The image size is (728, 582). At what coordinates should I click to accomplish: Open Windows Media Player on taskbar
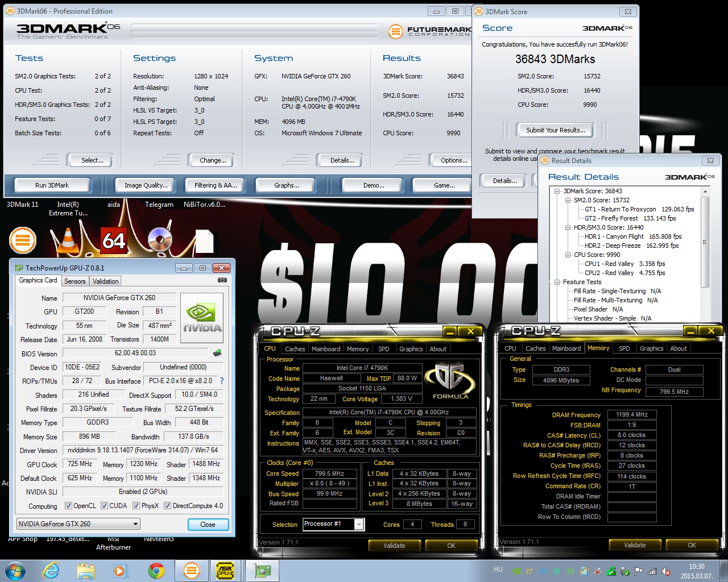pyautogui.click(x=120, y=571)
